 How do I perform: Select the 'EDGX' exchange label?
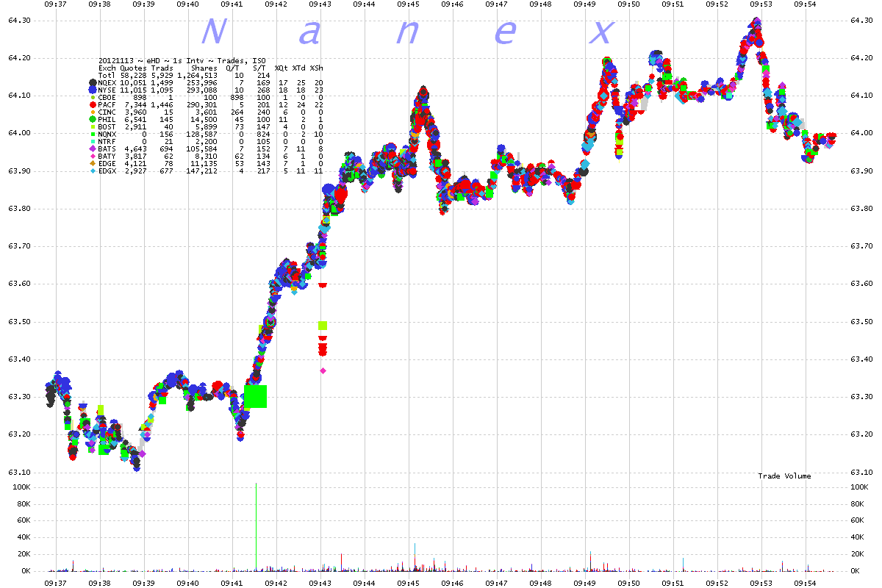point(107,171)
